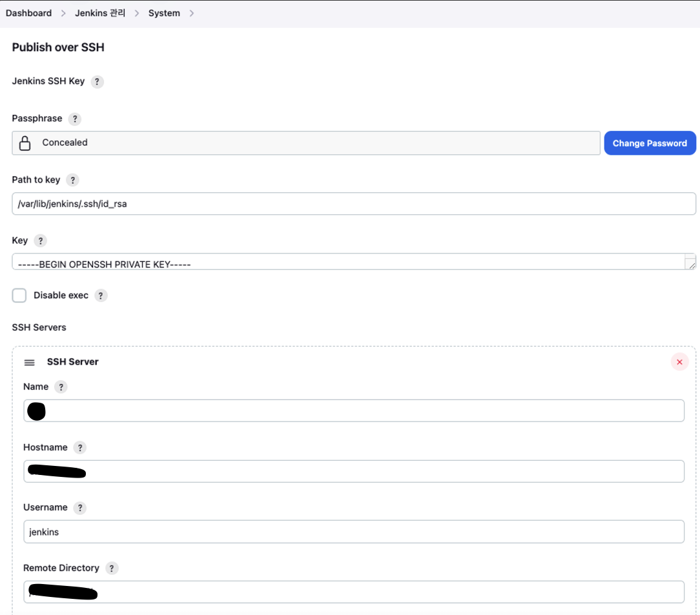Image resolution: width=700 pixels, height=615 pixels.
Task: Focus the Path to key input
Action: click(x=354, y=204)
